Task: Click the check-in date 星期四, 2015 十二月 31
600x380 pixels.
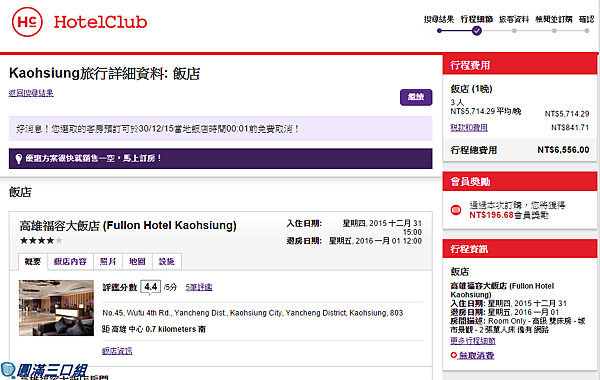Action: 382,223
